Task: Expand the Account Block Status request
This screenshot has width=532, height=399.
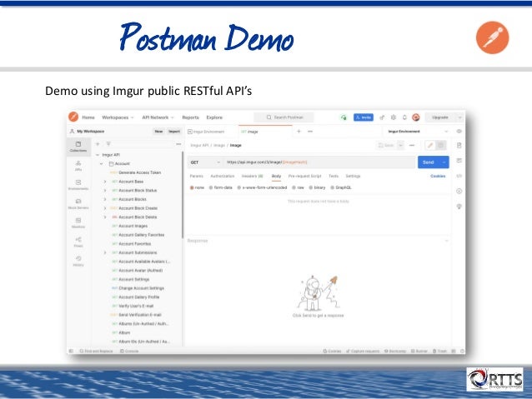Action: tap(105, 191)
